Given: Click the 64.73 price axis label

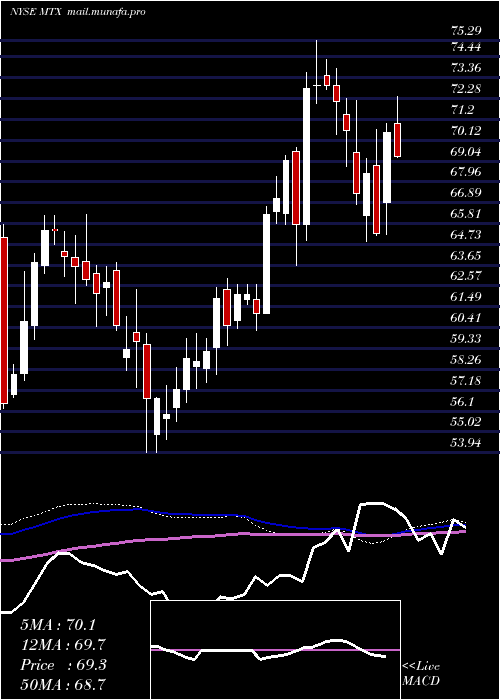Looking at the screenshot, I should [466, 235].
